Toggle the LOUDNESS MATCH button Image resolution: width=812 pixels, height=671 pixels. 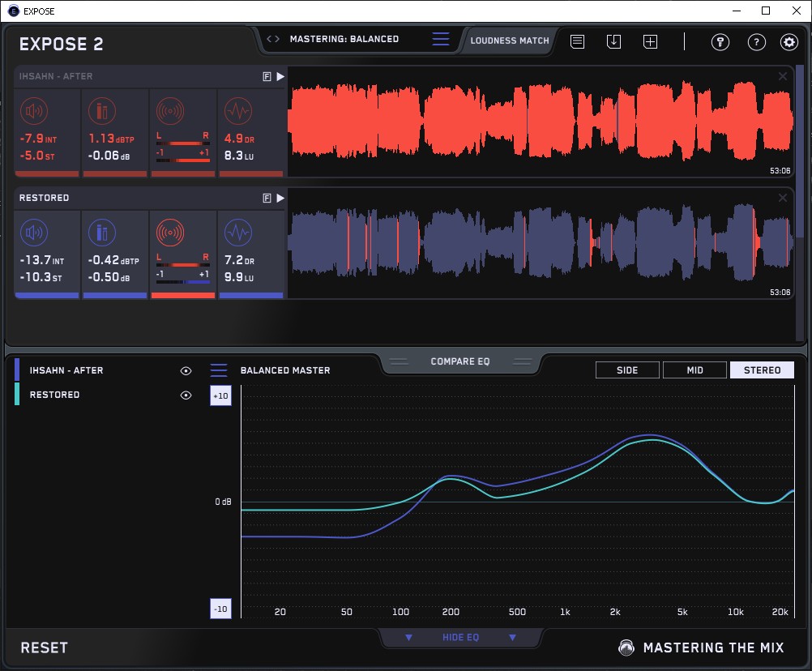point(510,40)
